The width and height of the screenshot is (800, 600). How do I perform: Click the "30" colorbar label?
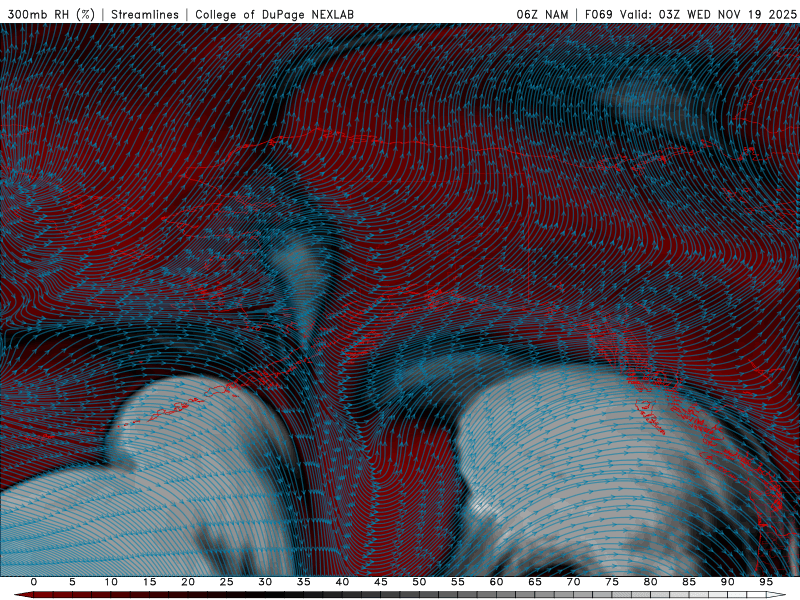(265, 582)
